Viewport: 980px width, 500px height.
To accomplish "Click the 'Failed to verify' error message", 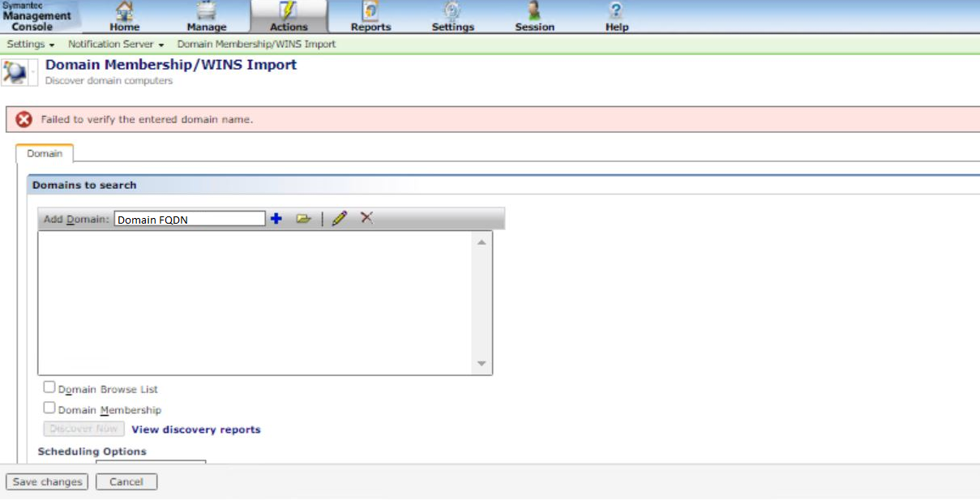I will pos(147,119).
